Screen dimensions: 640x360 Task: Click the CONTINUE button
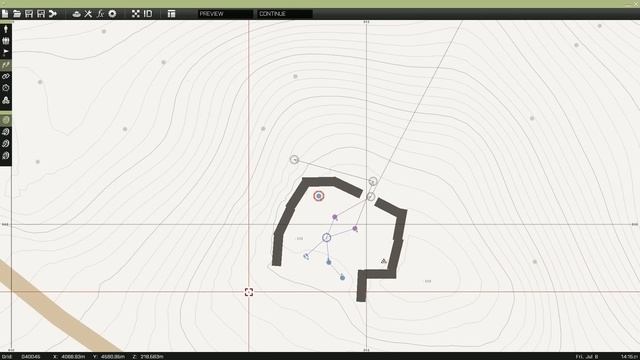(284, 14)
